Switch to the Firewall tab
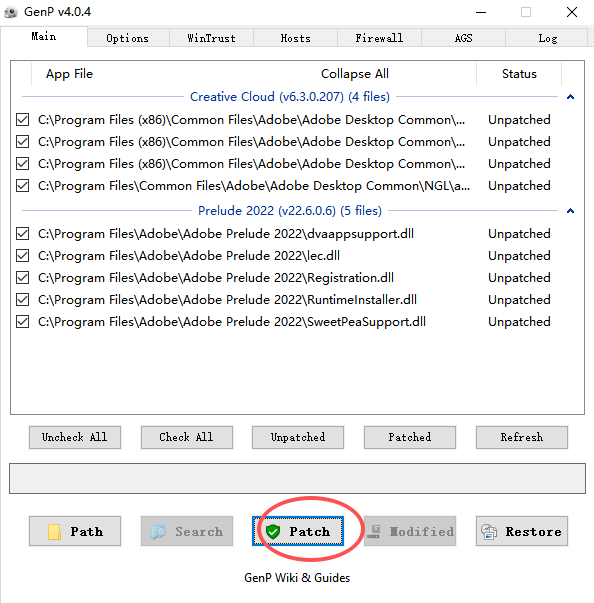Viewport: 594px width, 603px height. click(379, 38)
